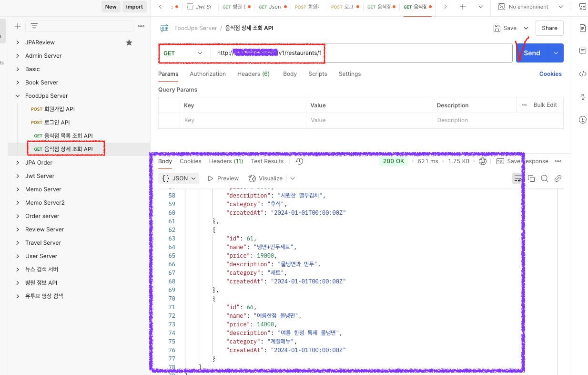Open the response history clock icon
The width and height of the screenshot is (588, 375).
(299, 161)
